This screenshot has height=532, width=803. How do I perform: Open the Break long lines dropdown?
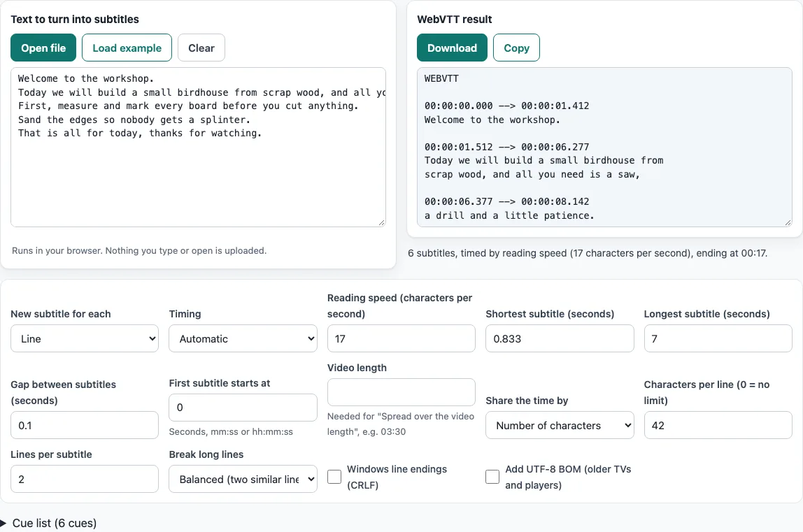click(243, 479)
